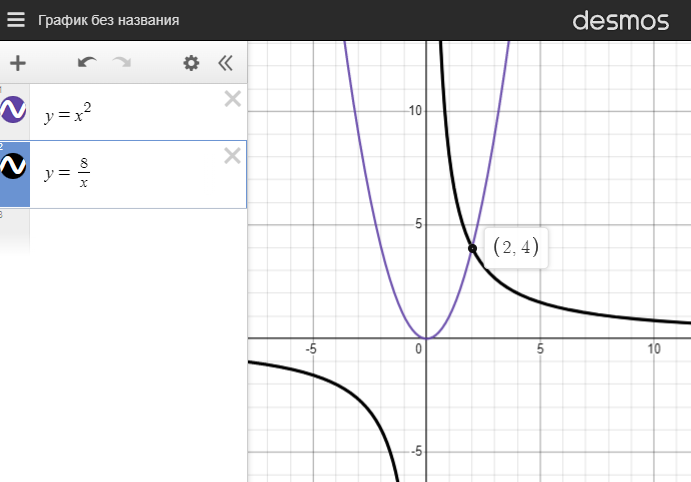The width and height of the screenshot is (691, 482).
Task: Redo the last undone action
Action: (x=122, y=63)
